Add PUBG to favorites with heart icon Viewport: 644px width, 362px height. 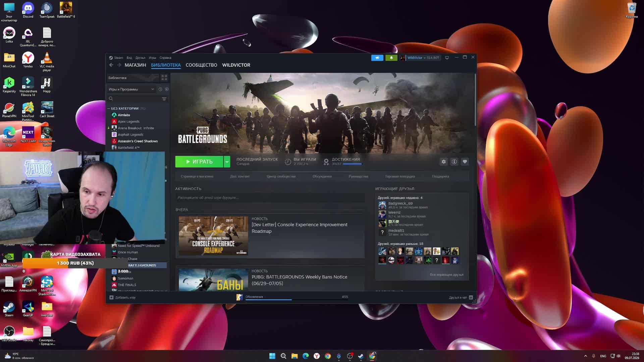coord(465,162)
